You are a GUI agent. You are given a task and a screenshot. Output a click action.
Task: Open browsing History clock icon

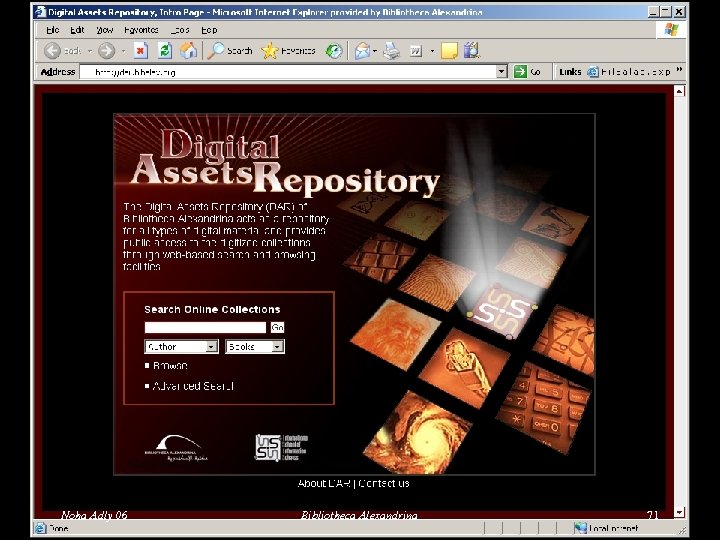(x=334, y=51)
